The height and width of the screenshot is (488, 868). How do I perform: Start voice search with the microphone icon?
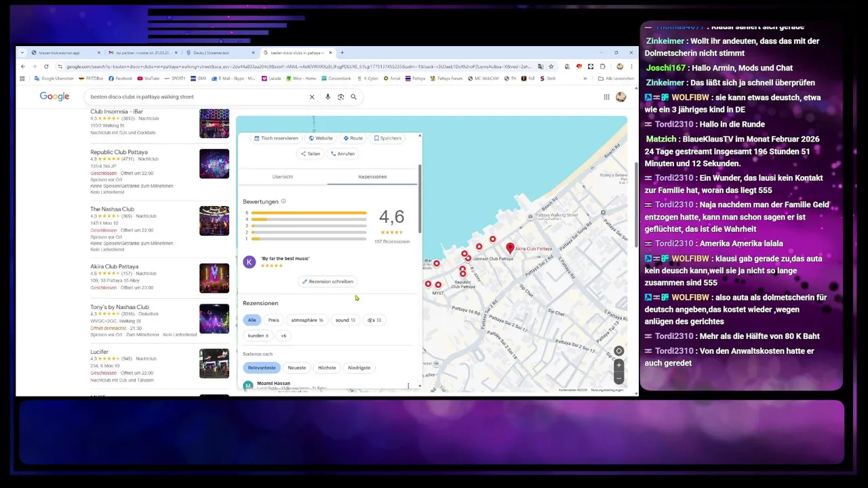328,97
